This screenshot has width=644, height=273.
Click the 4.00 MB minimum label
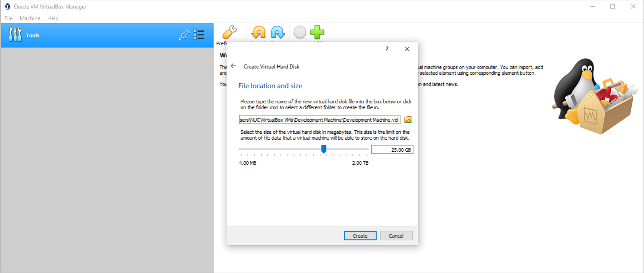(248, 163)
